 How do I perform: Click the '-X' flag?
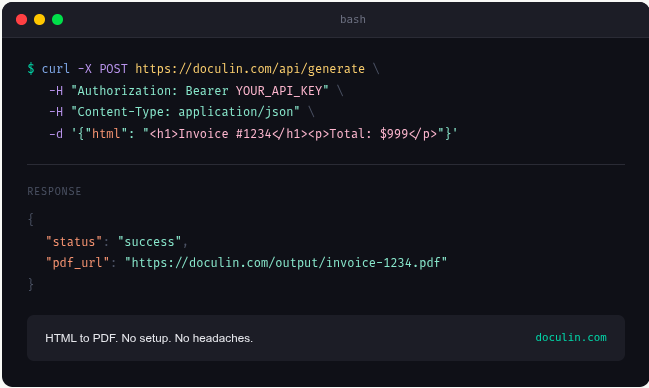tap(85, 69)
